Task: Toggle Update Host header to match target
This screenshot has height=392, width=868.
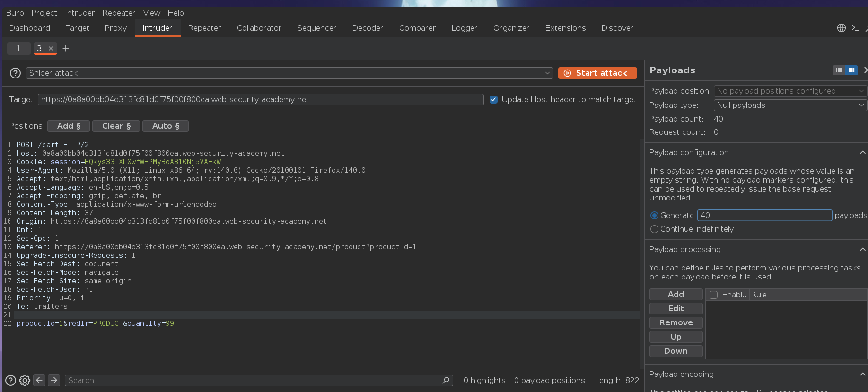Action: 493,99
